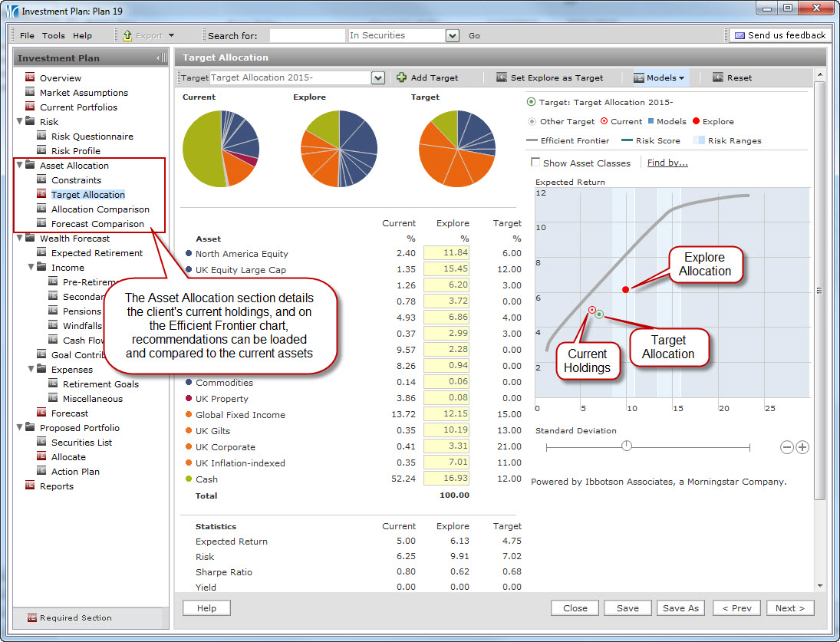Select the Target Allocation 2015 radio button
This screenshot has width=840, height=642.
click(532, 102)
